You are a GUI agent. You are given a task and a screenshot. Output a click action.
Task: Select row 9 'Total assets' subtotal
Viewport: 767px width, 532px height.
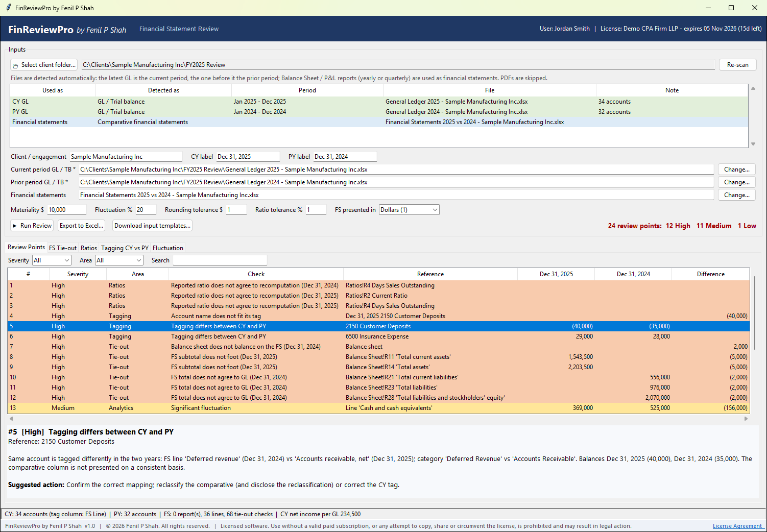(378, 367)
